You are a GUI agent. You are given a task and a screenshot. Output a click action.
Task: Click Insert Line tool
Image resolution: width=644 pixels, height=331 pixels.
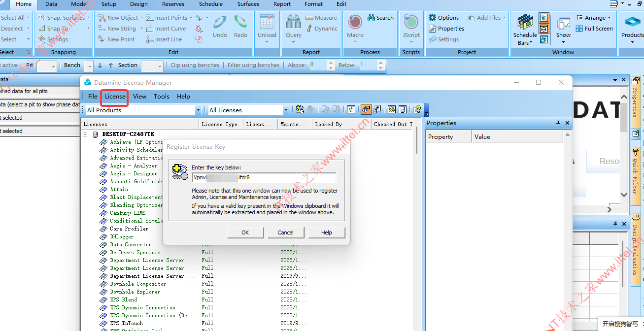pos(164,39)
